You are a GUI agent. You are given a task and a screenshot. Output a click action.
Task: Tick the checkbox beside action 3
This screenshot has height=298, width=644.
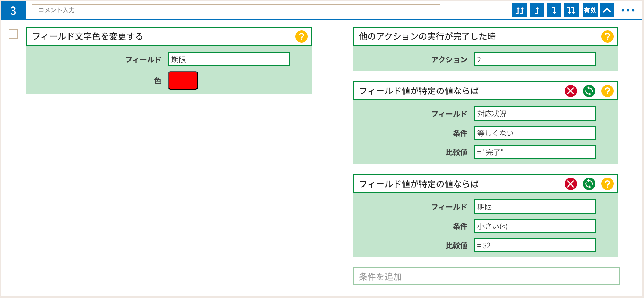13,34
